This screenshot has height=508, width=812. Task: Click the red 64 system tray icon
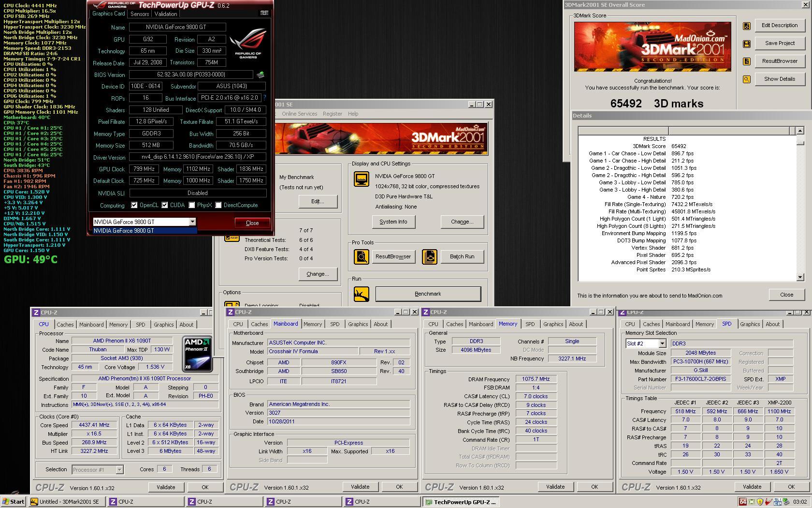coord(743,502)
